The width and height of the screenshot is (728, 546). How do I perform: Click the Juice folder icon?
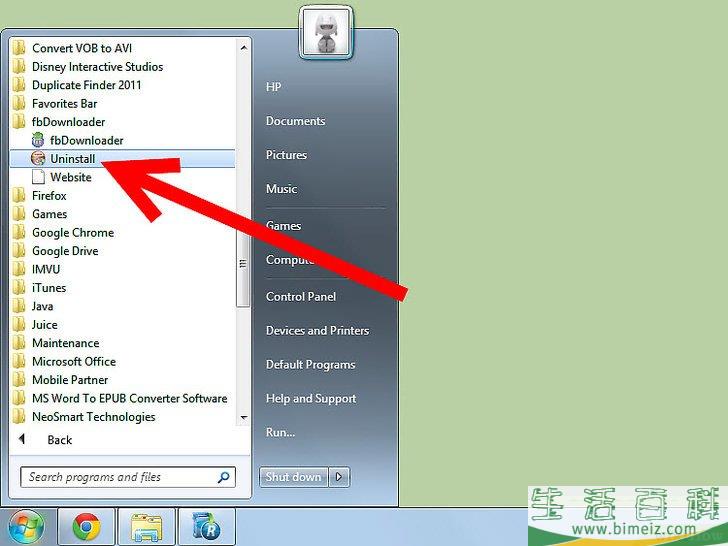(x=19, y=325)
